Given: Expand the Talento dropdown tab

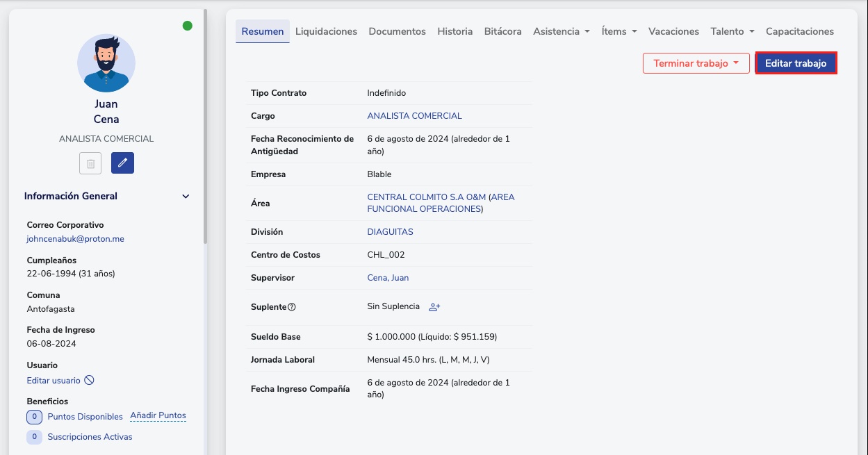Looking at the screenshot, I should pos(732,31).
